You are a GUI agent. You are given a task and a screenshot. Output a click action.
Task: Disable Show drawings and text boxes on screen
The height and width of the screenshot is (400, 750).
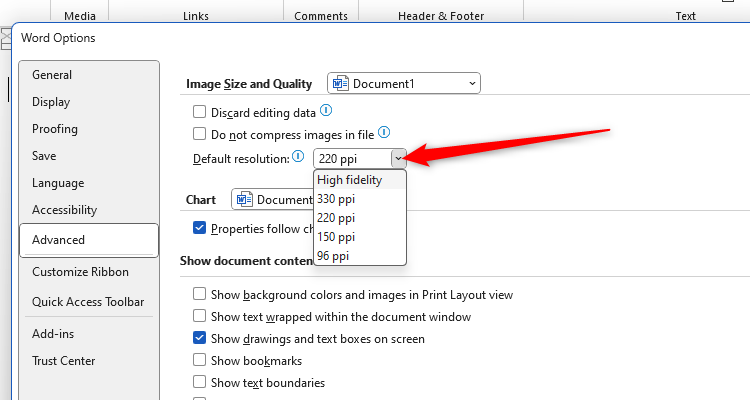(x=200, y=339)
